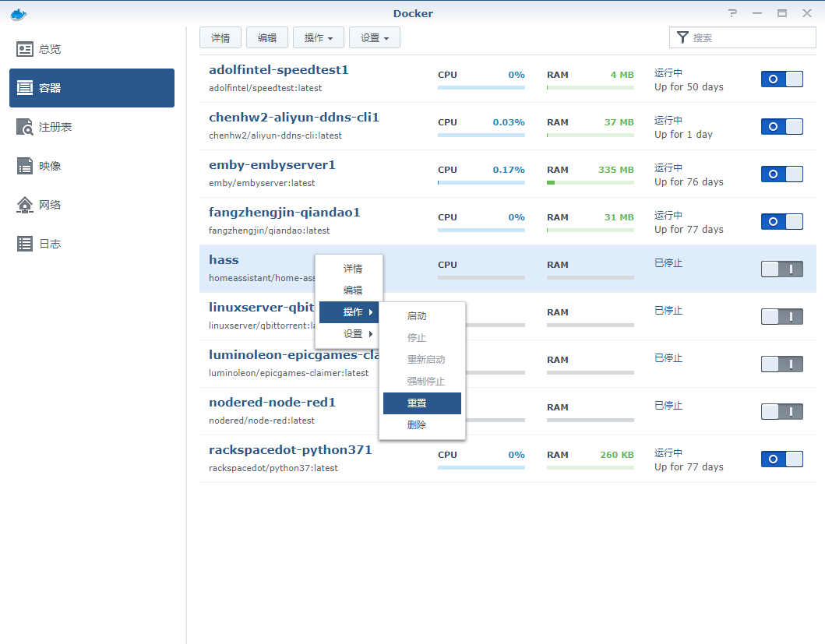Click 'Up for 1 day' status text
The width and height of the screenshot is (825, 644).
(683, 135)
